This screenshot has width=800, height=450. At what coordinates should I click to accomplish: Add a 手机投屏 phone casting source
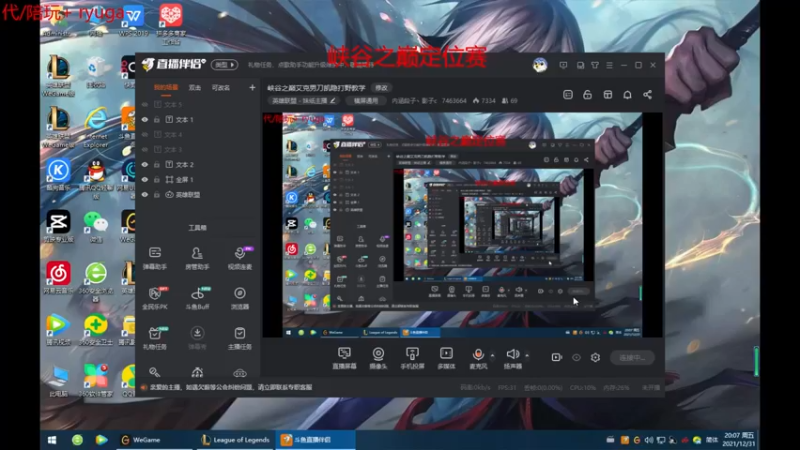pos(412,358)
